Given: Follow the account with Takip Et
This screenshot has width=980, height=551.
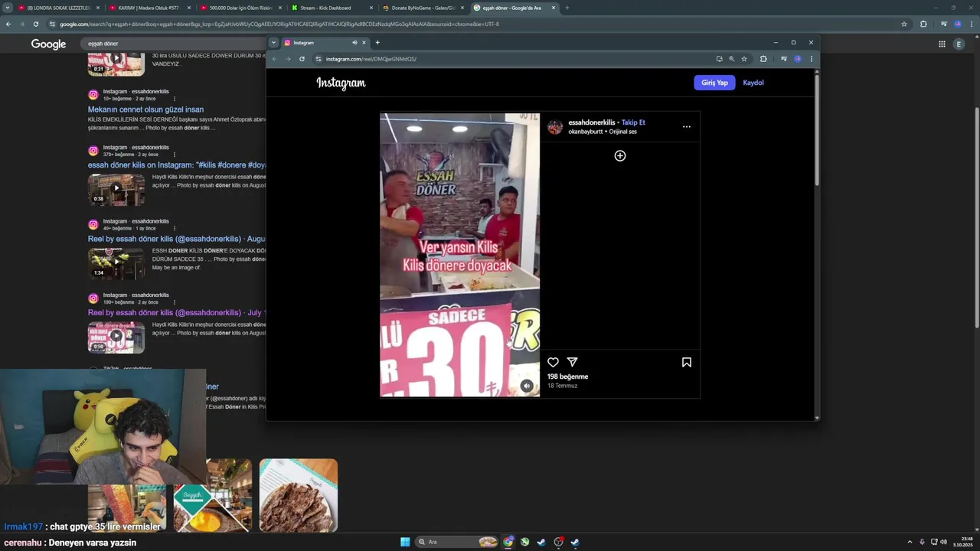Looking at the screenshot, I should pos(633,122).
